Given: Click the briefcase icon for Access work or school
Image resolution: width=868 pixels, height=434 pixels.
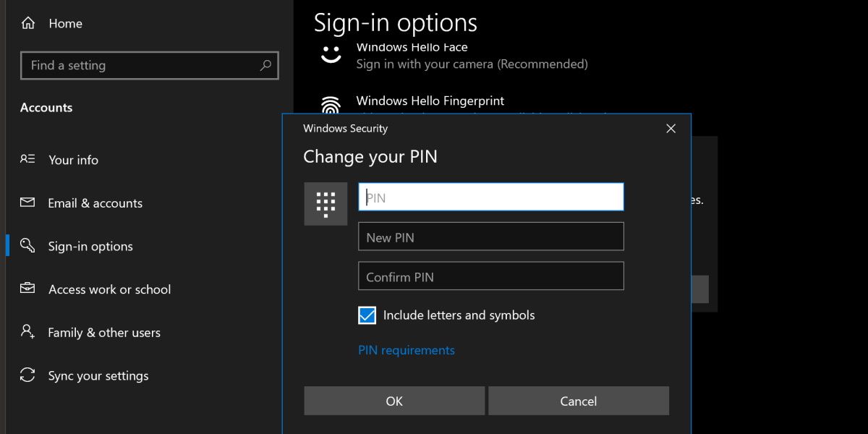Looking at the screenshot, I should coord(27,289).
